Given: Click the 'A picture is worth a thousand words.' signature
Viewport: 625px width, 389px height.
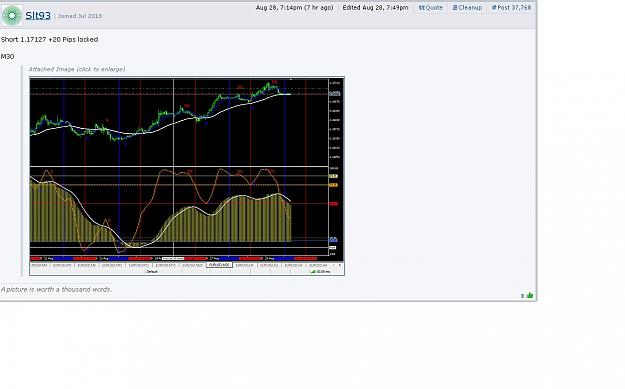Looking at the screenshot, I should click(56, 289).
